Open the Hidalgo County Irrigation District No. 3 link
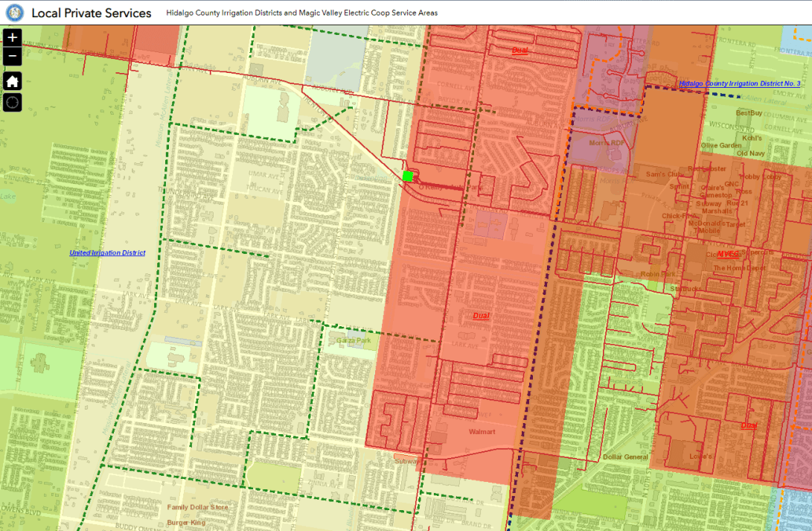Screen dimensions: 812x531 (x=740, y=83)
